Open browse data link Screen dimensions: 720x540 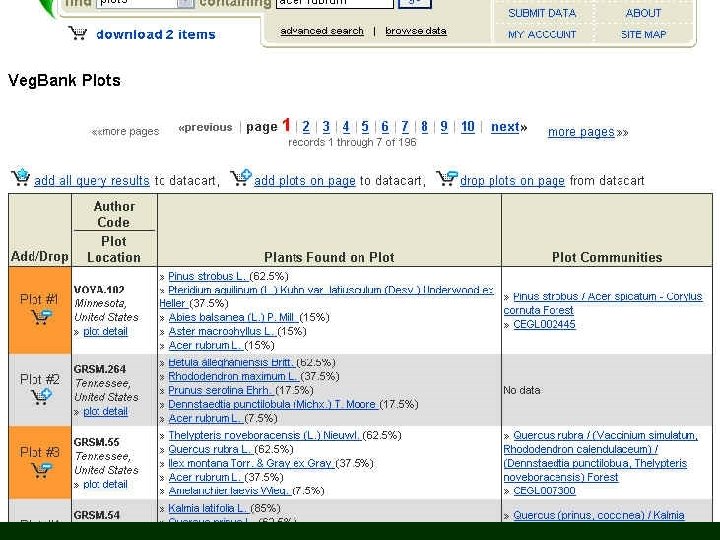pyautogui.click(x=416, y=31)
